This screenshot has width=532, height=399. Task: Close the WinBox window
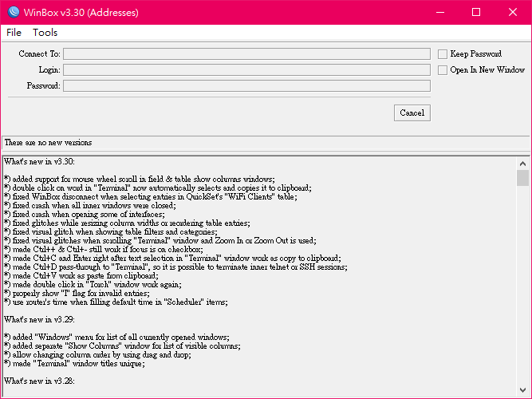[513, 12]
